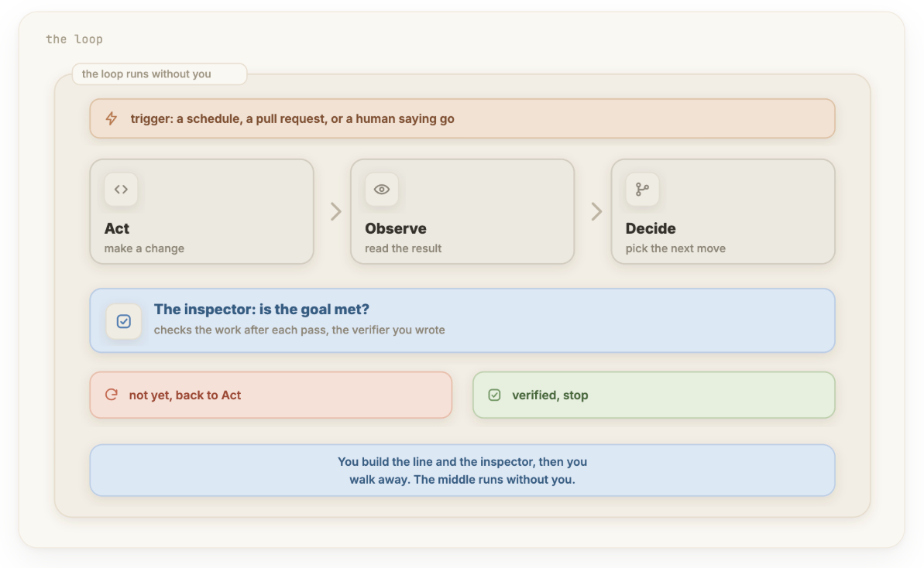Select the Decide card title

pos(651,228)
